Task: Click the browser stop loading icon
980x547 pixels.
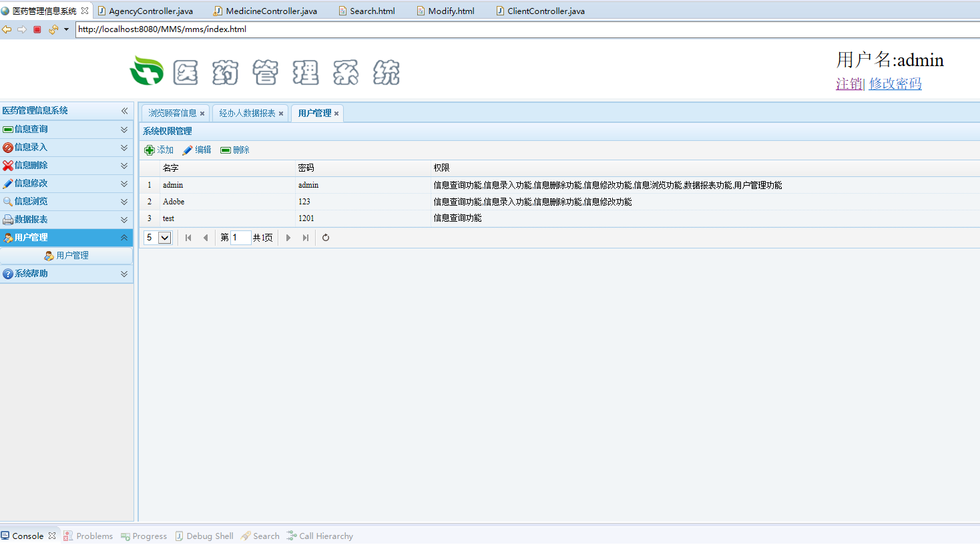Action: pos(37,29)
